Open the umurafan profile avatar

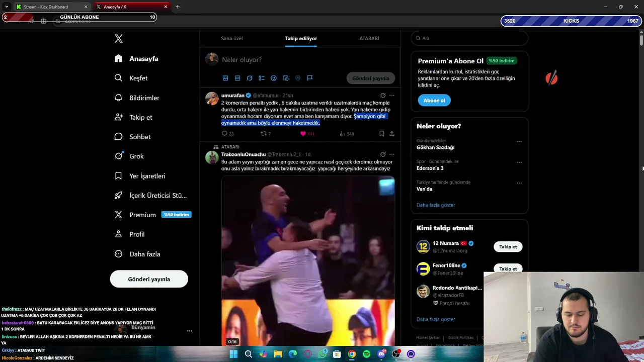coord(212,99)
